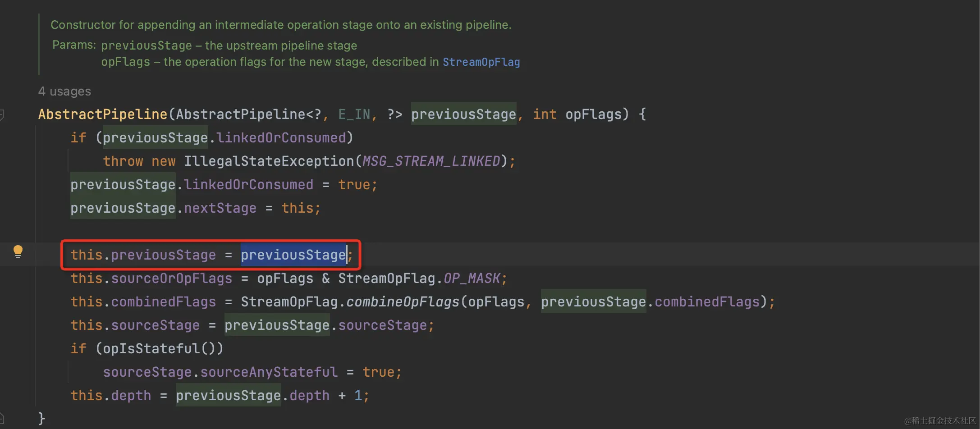The width and height of the screenshot is (980, 429).
Task: Collapse the AbstractPipeline constructor fold marker
Action: (2, 114)
